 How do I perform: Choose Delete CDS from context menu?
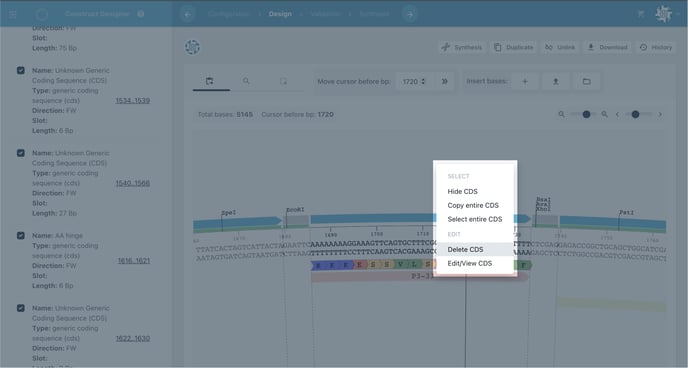465,250
